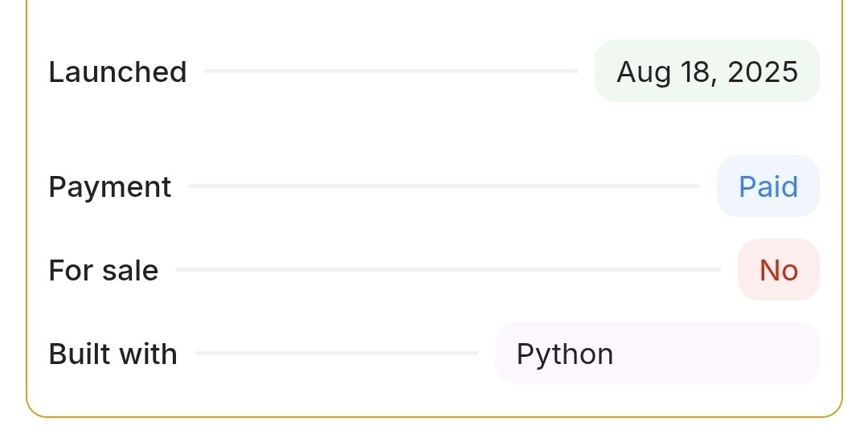Click the divider line next to Payment
This screenshot has height=442, width=868.
[444, 186]
